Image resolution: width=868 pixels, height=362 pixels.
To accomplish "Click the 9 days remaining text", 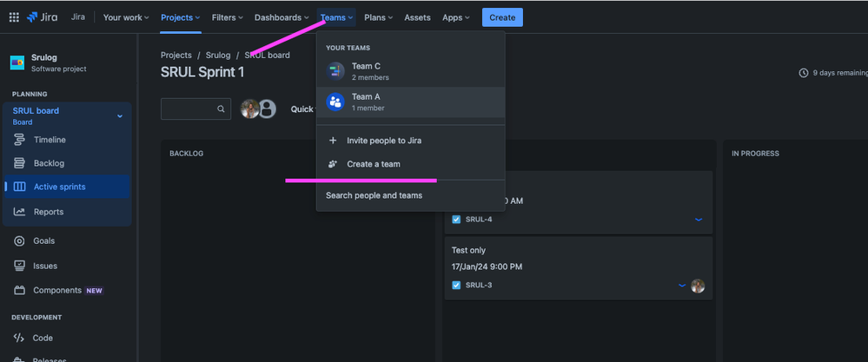I will click(840, 73).
